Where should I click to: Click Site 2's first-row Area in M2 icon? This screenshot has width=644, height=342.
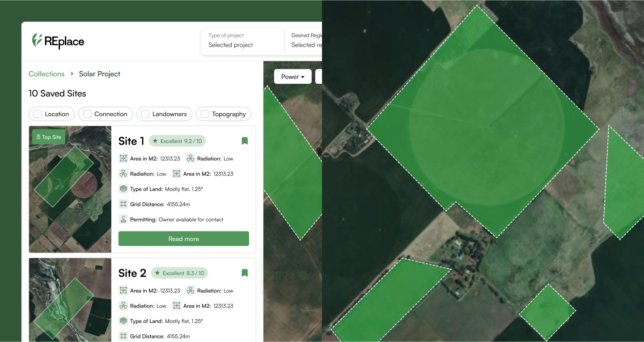click(x=123, y=291)
